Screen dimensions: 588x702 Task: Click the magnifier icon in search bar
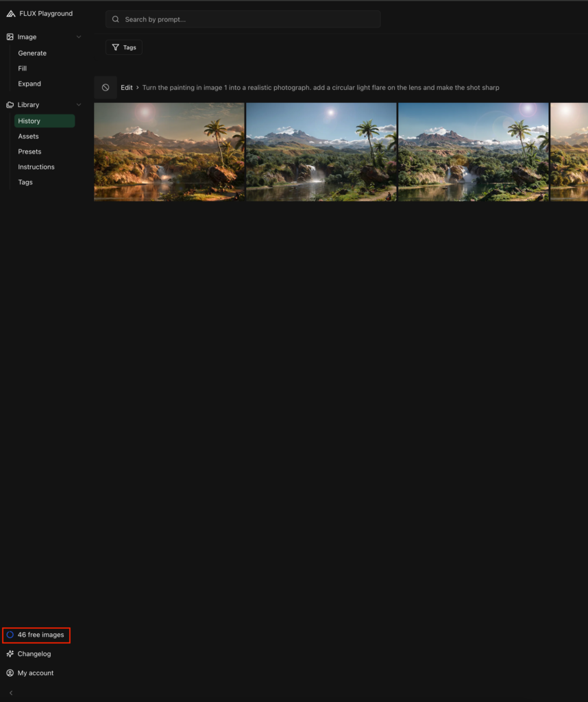pos(116,19)
